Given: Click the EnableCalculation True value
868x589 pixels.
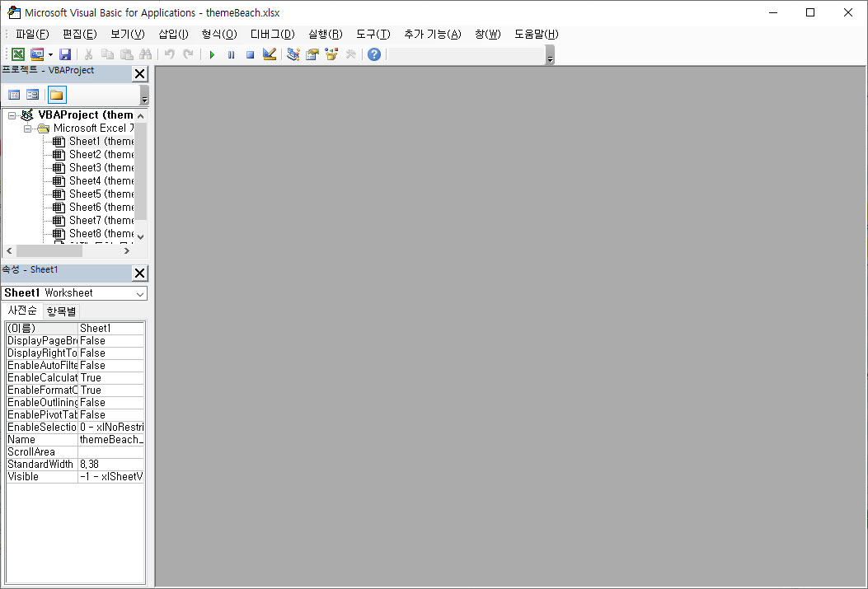Looking at the screenshot, I should pyautogui.click(x=110, y=378).
